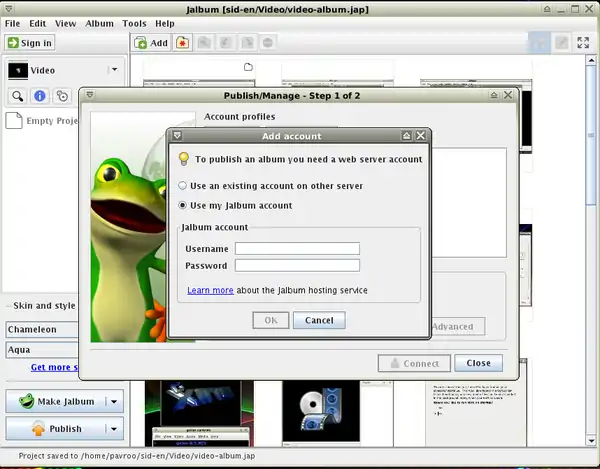Expand the Video project dropdown
The height and width of the screenshot is (469, 600).
pyautogui.click(x=114, y=71)
